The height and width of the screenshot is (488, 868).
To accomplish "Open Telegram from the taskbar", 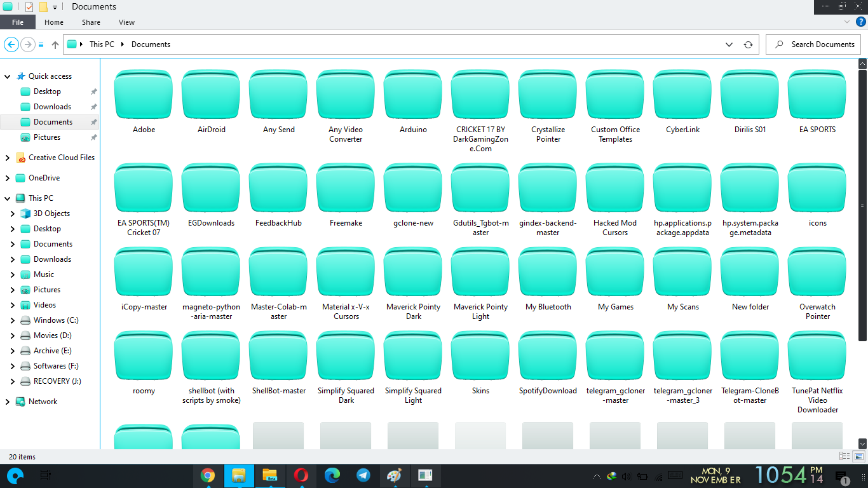I will (363, 475).
